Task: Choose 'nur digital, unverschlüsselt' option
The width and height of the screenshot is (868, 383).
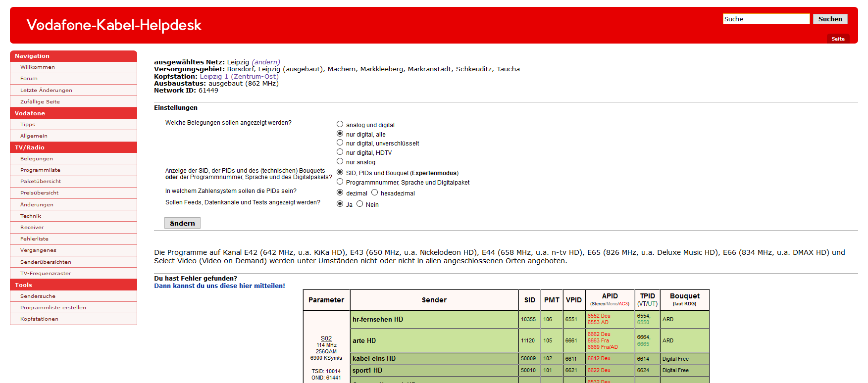Action: pyautogui.click(x=340, y=143)
